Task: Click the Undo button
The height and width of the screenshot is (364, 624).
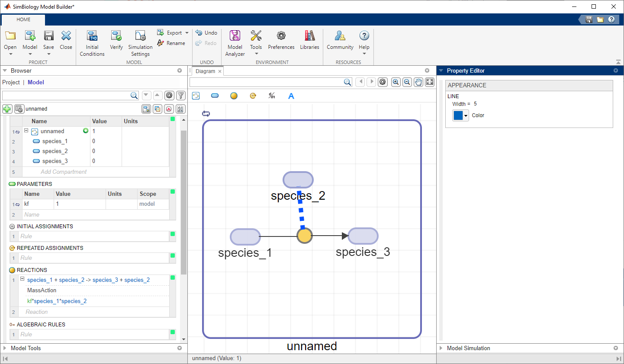Action: tap(206, 33)
